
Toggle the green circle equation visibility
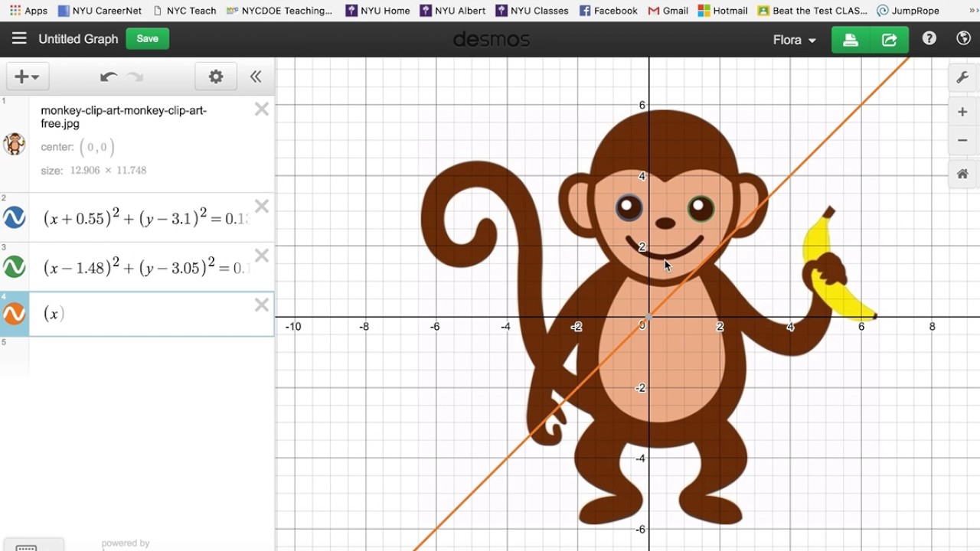(14, 266)
